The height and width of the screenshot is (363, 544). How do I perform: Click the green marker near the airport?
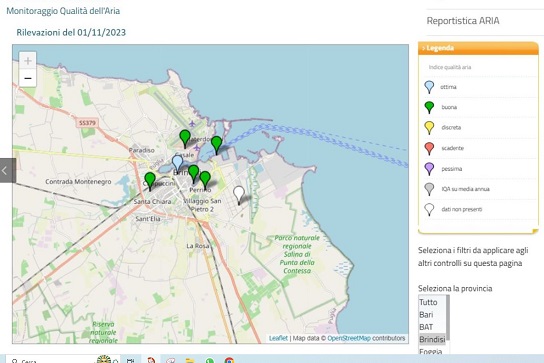click(185, 138)
